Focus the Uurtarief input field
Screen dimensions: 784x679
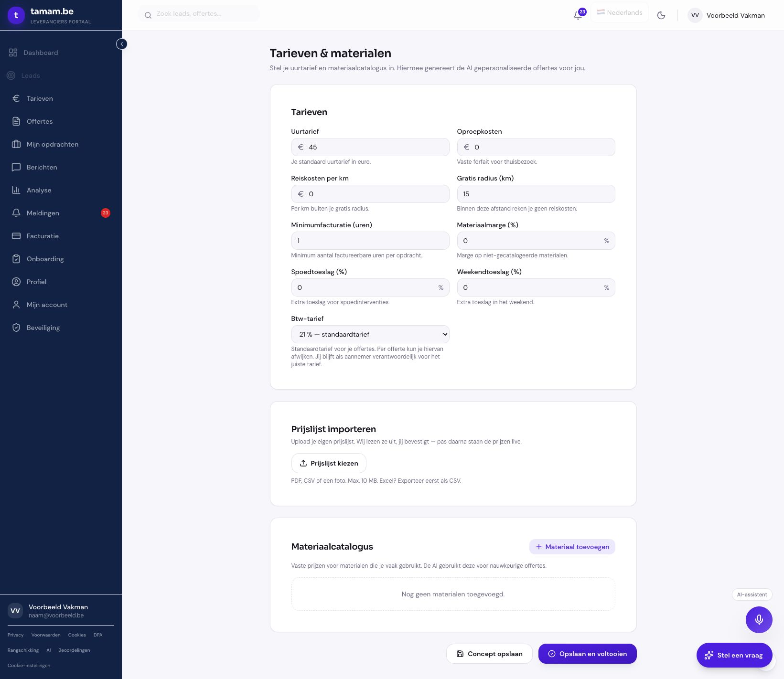[x=370, y=147]
